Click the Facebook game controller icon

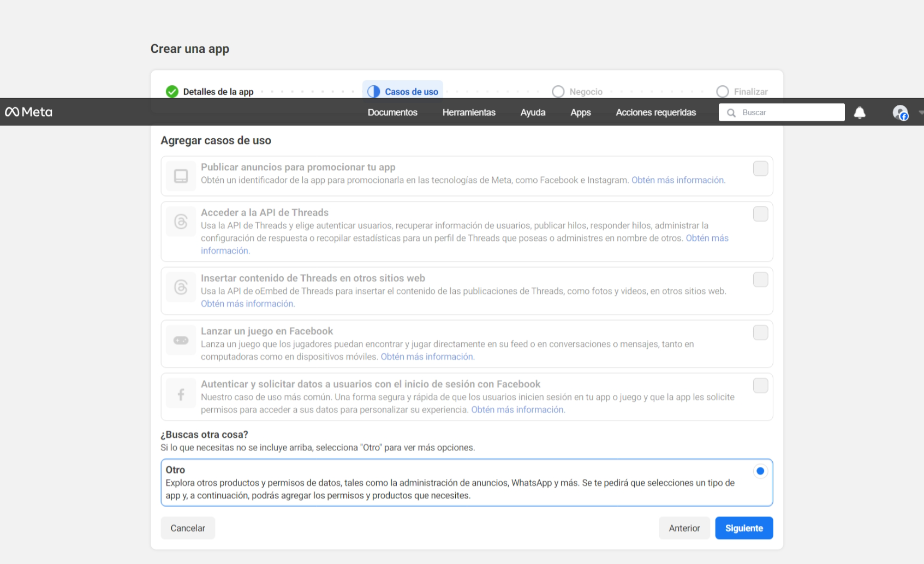tap(181, 340)
